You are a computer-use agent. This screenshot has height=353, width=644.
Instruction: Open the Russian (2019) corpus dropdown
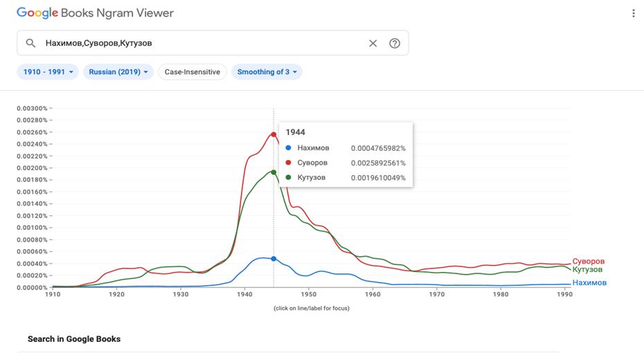pyautogui.click(x=118, y=72)
